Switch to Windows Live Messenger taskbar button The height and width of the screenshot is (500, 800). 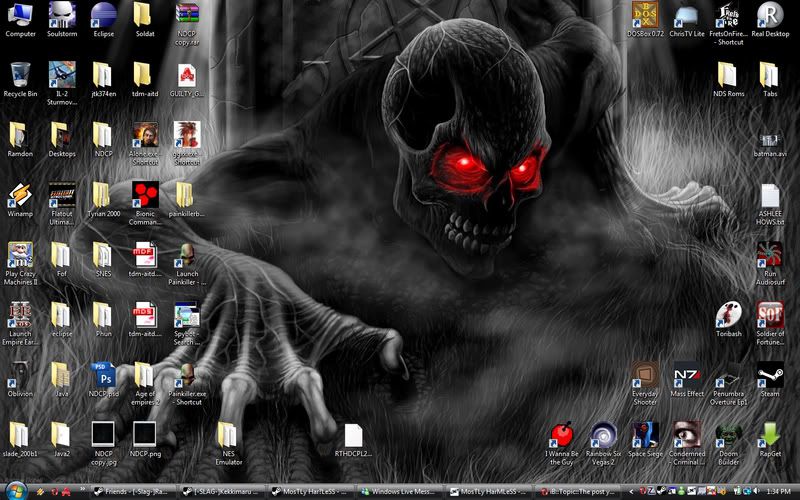coord(400,491)
